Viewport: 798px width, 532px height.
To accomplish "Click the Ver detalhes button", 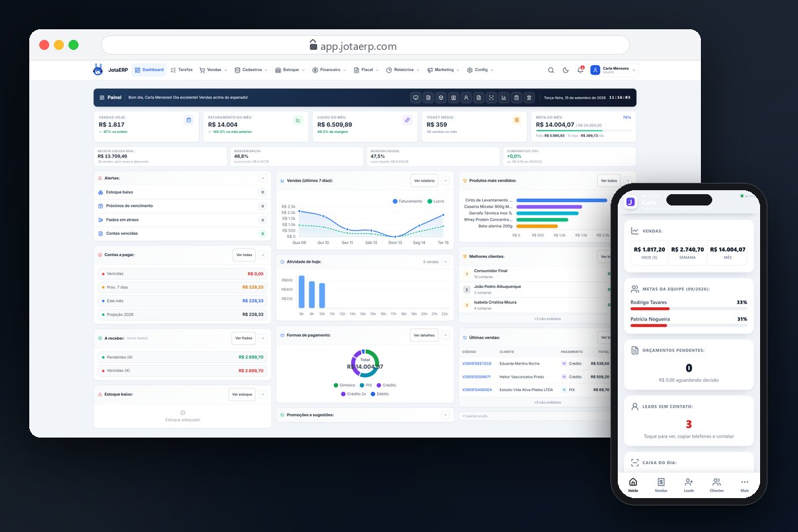I will (424, 335).
